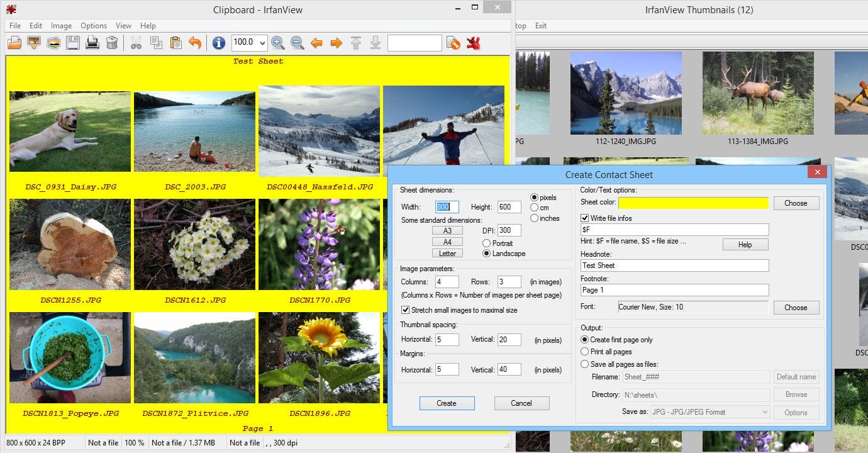Image resolution: width=868 pixels, height=453 pixels.
Task: Select the Print icon in the toolbar
Action: pyautogui.click(x=93, y=43)
